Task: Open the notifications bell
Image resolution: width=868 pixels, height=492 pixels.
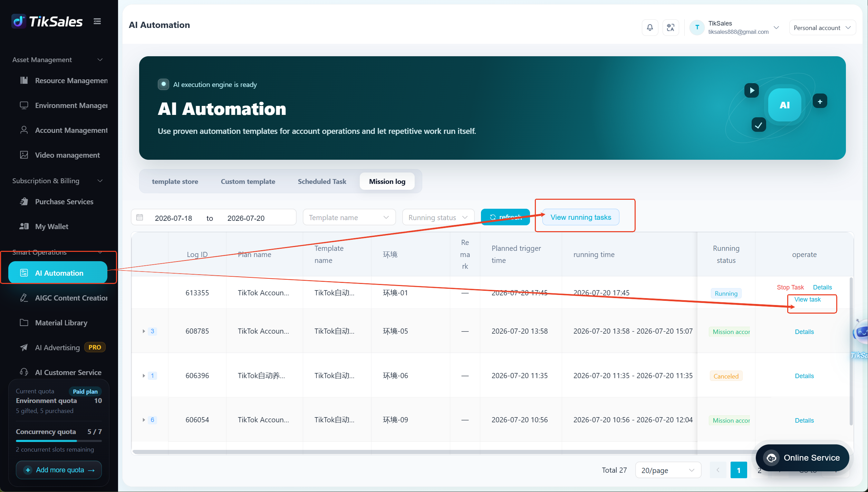Action: (x=650, y=28)
